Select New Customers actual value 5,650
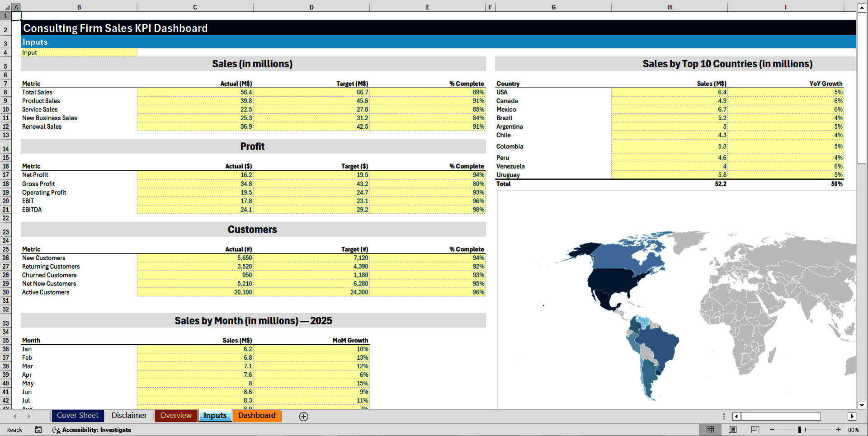The height and width of the screenshot is (436, 868). (x=195, y=258)
